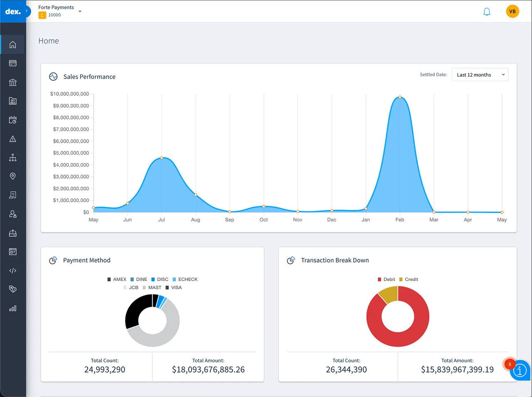Open the web page layout sidebar icon
The image size is (532, 397).
tap(13, 251)
